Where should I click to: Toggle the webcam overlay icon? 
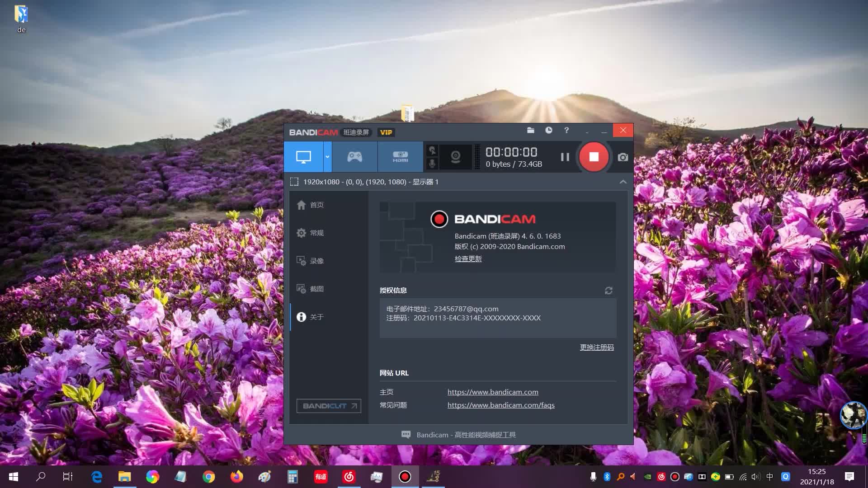455,157
